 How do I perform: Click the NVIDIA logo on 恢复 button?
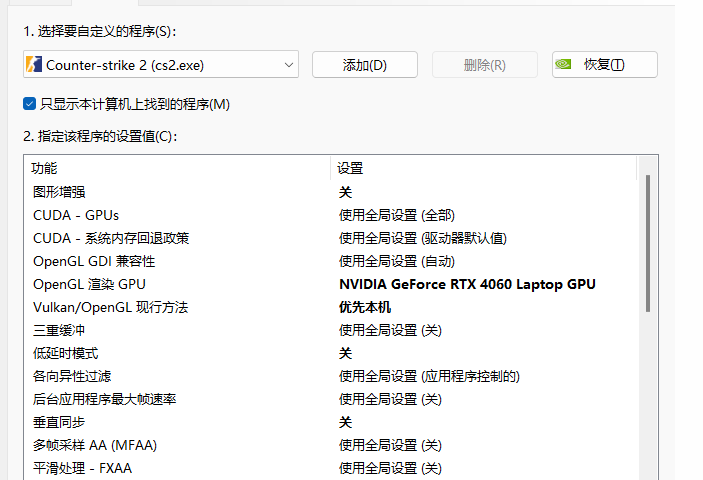click(x=563, y=64)
